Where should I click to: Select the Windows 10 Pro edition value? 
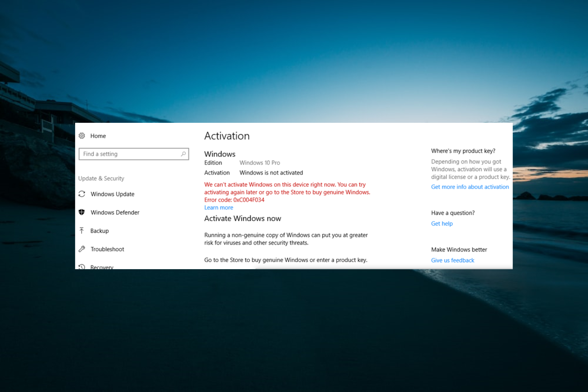click(x=260, y=163)
